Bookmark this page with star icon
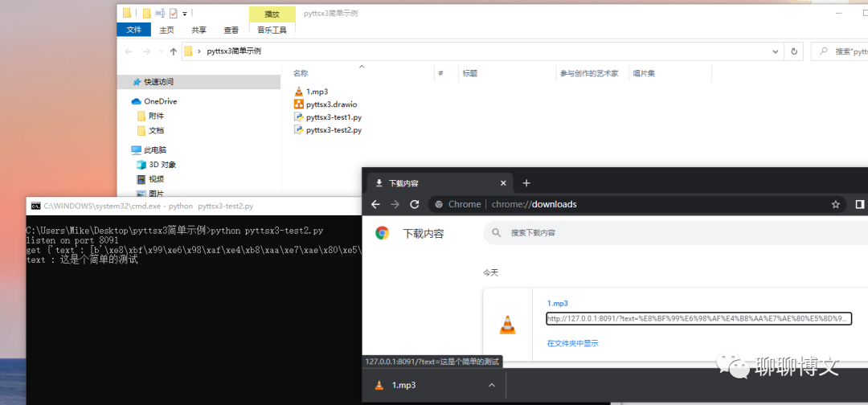The width and height of the screenshot is (868, 405). [835, 204]
